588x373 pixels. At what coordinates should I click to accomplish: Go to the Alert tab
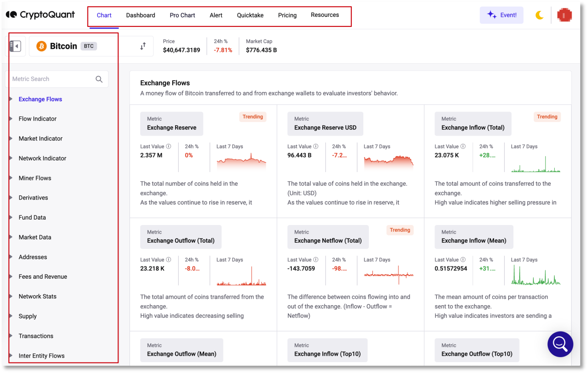point(216,15)
